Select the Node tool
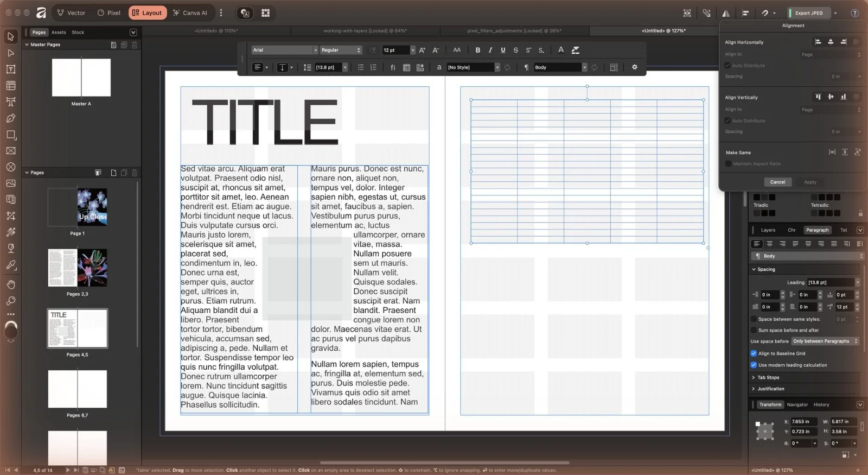The height and width of the screenshot is (475, 868). pos(11,53)
